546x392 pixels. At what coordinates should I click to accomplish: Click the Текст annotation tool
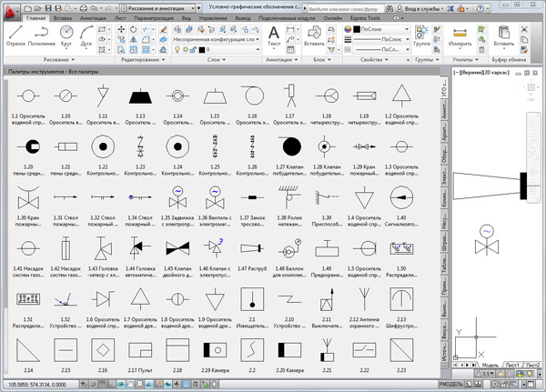(275, 36)
